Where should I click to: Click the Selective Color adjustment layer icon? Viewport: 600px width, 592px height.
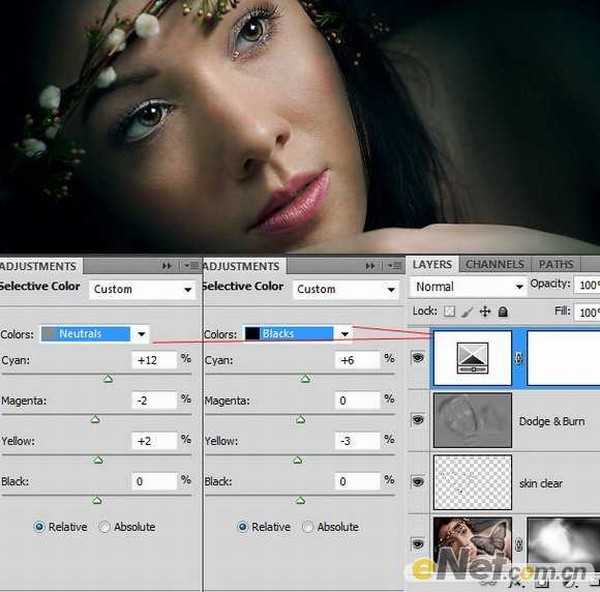pyautogui.click(x=472, y=359)
